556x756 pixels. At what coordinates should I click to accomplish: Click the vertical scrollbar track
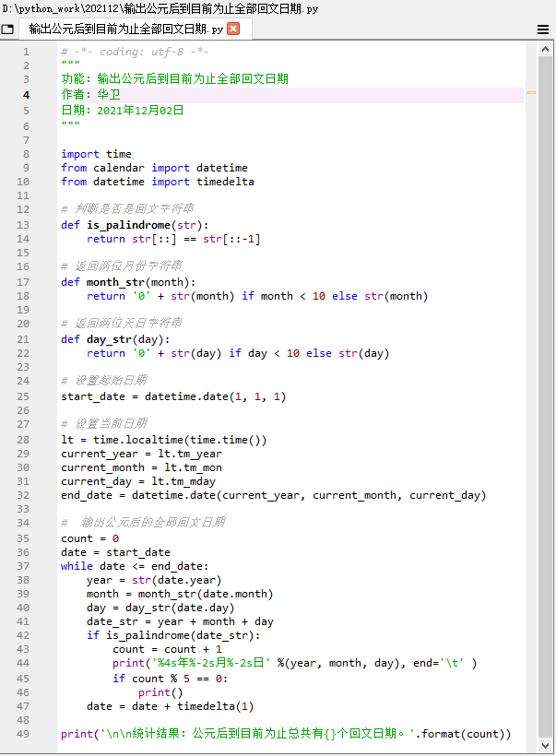(x=545, y=397)
